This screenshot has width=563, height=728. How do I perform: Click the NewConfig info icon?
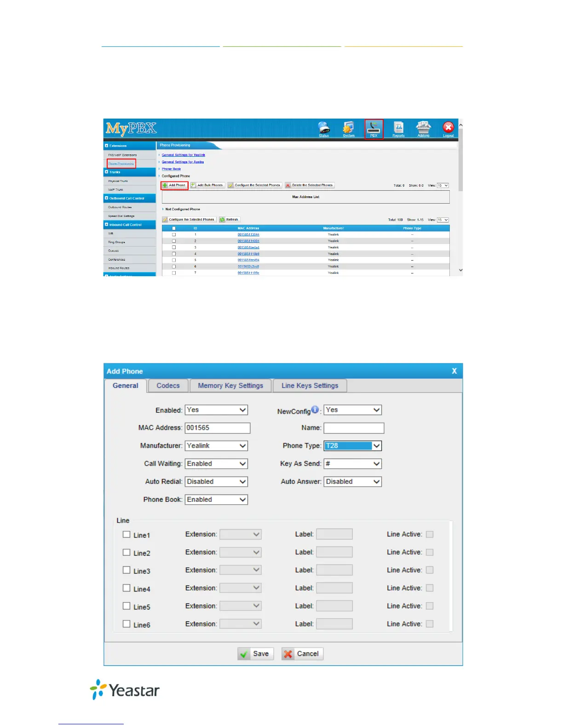(315, 409)
